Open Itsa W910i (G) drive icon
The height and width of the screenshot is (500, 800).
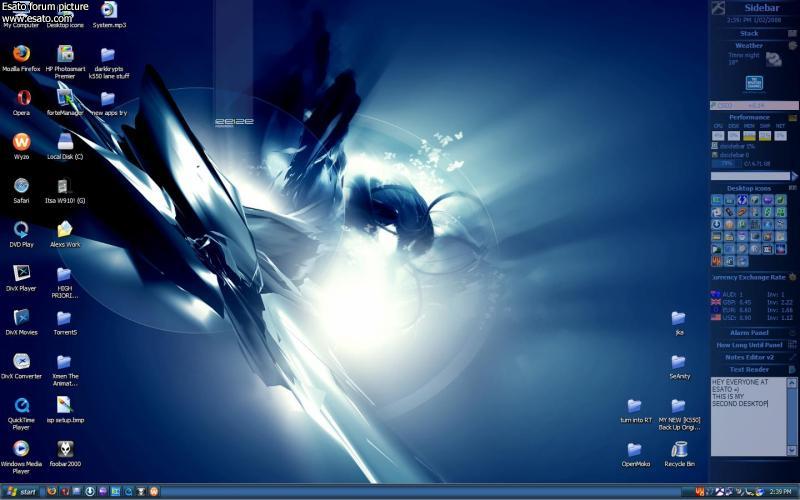65,190
